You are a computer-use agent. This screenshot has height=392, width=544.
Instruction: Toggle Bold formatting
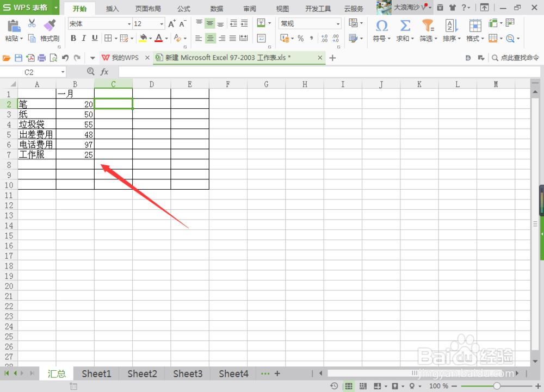(x=73, y=38)
